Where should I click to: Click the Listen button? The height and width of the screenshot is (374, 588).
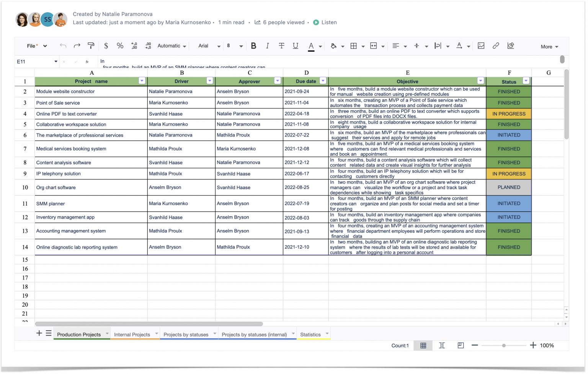click(325, 22)
